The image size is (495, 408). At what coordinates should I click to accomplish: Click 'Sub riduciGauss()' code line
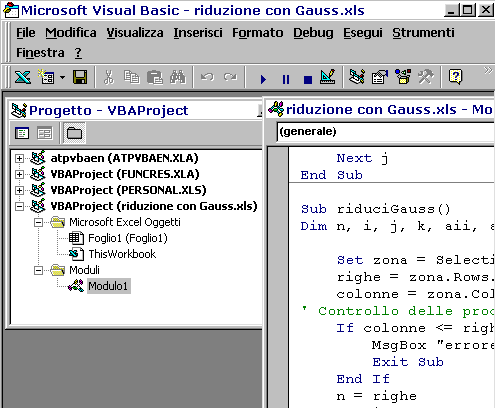(x=375, y=209)
